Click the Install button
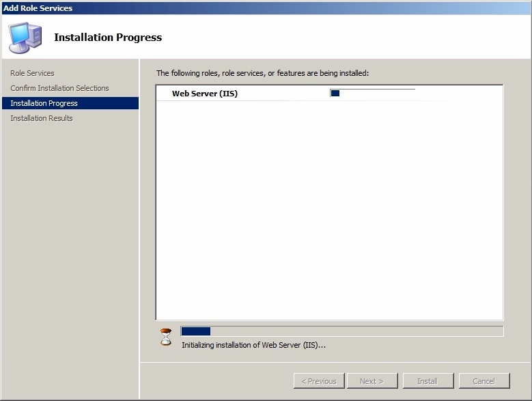 click(428, 381)
